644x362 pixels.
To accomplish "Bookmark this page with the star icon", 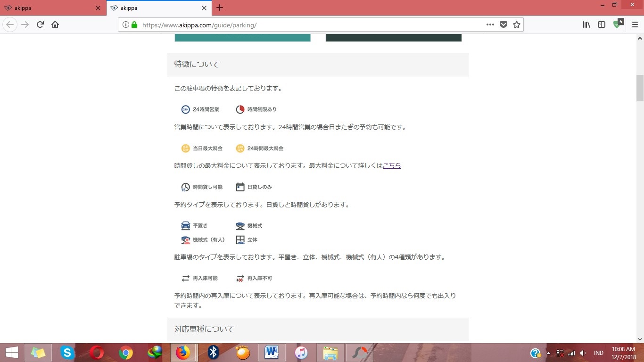I will tap(517, 25).
